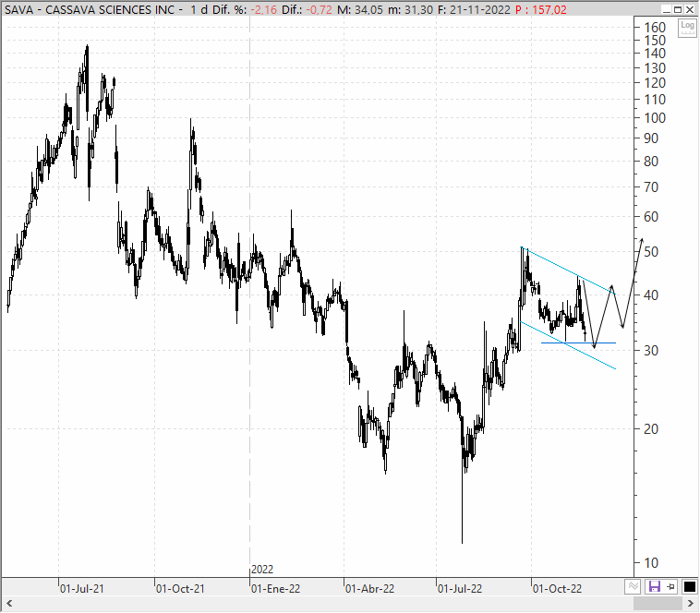
Task: Click the F: 21-11-2022 date
Action: click(x=474, y=10)
